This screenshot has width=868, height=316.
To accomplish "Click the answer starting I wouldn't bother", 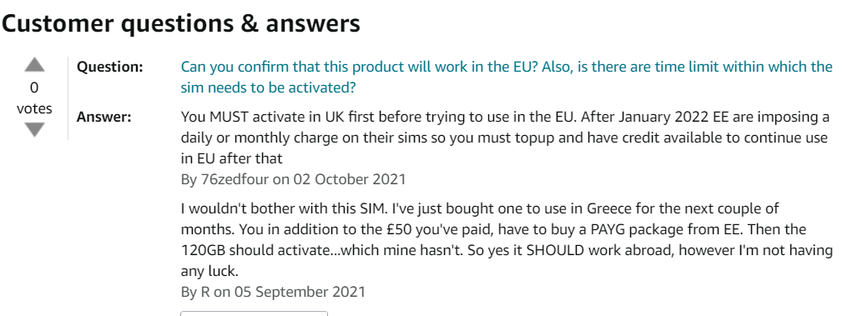I will click(507, 240).
